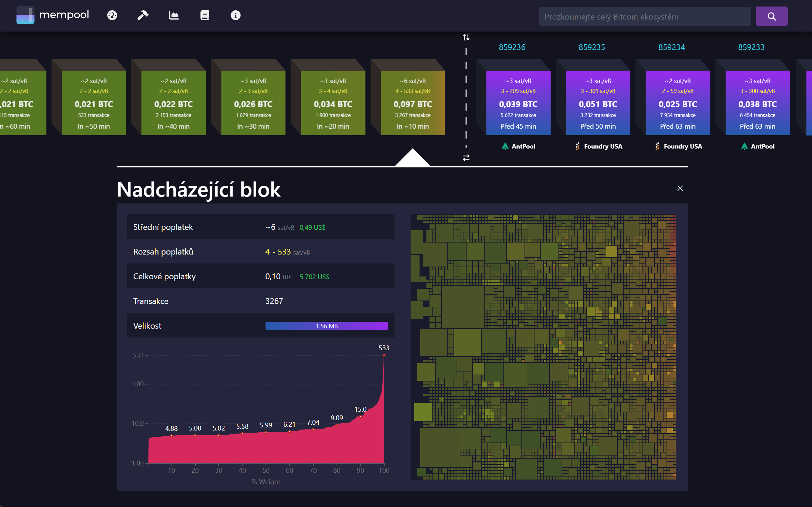Click the mempool logo
The image size is (812, 507).
point(53,15)
